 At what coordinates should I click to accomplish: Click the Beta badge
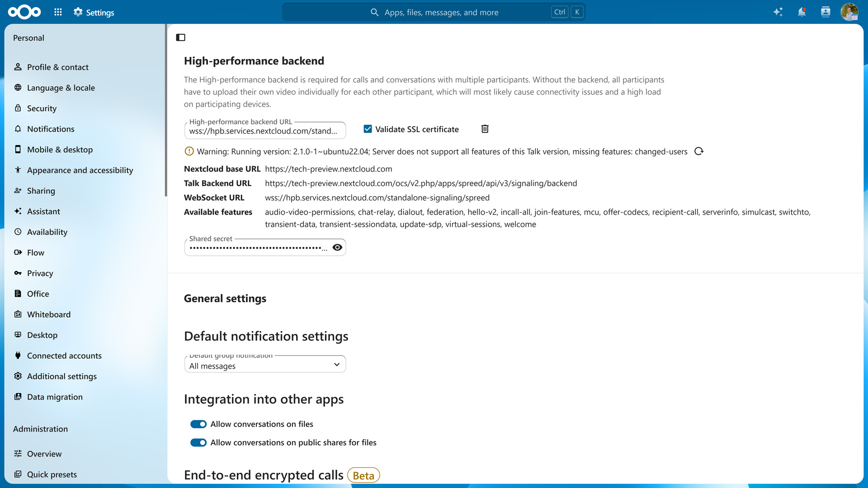363,475
